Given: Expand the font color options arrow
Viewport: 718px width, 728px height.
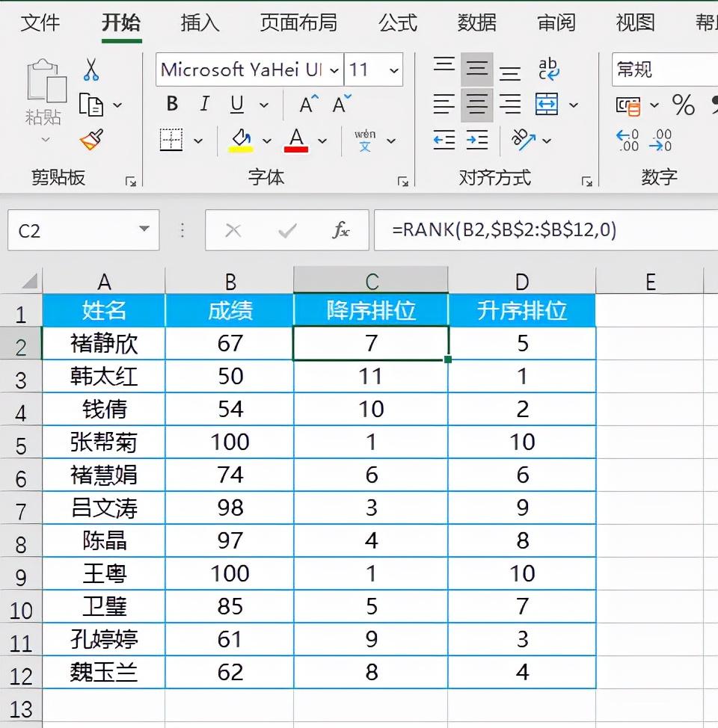Looking at the screenshot, I should 322,141.
